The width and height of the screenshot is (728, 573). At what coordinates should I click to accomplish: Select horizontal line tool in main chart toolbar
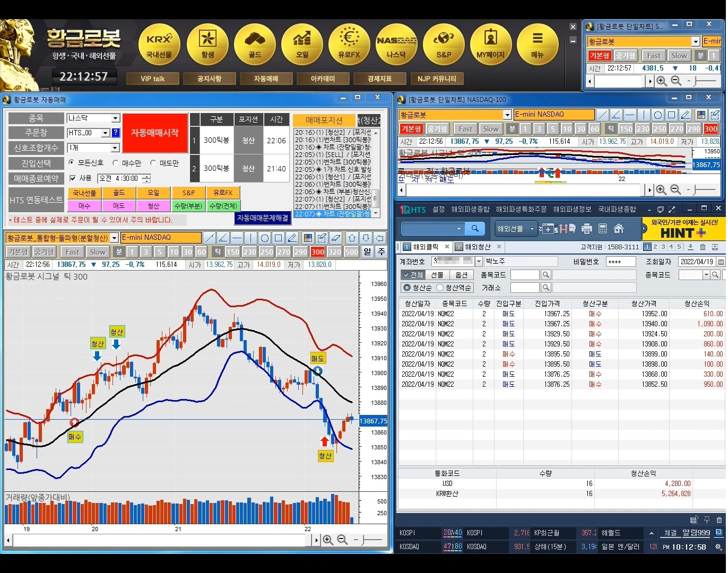pos(237,238)
